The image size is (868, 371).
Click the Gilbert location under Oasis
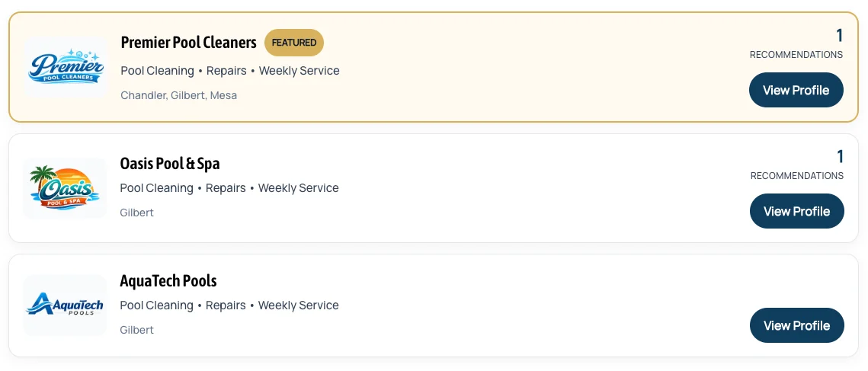click(x=136, y=213)
